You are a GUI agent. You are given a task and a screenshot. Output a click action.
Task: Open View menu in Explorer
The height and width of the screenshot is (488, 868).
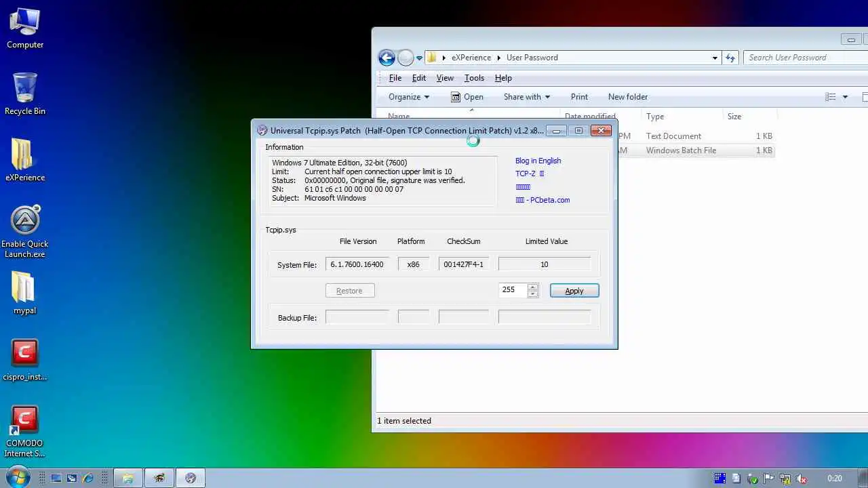445,78
